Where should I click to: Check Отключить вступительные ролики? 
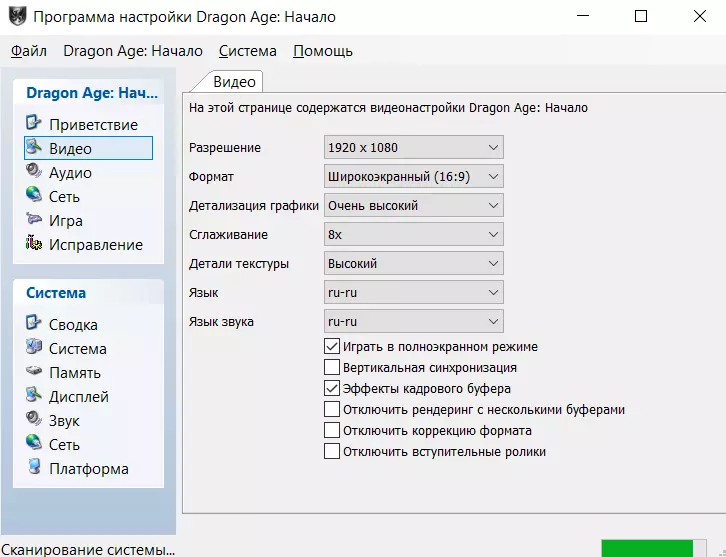click(x=332, y=451)
